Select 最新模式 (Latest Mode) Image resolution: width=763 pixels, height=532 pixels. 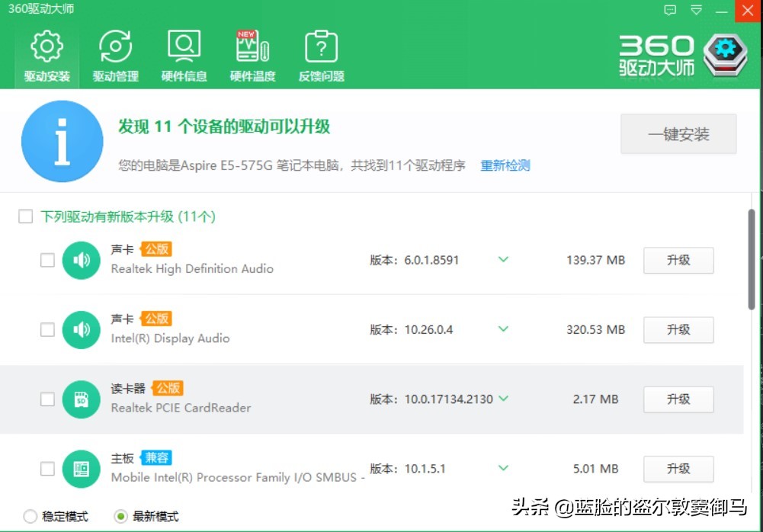(x=121, y=516)
